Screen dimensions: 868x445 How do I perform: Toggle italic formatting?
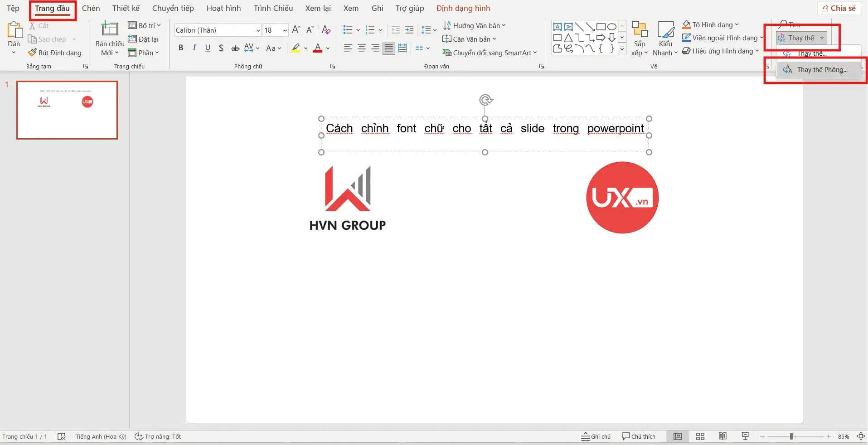pos(194,48)
